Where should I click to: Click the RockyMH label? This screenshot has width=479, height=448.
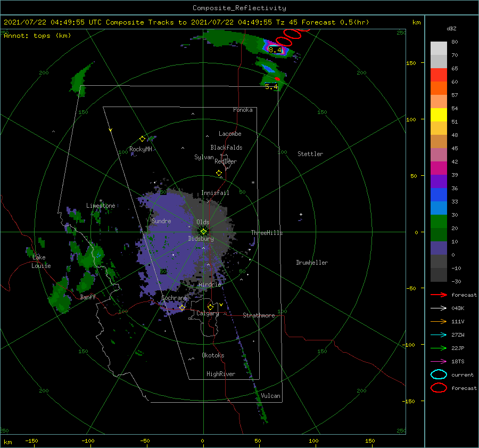[141, 149]
